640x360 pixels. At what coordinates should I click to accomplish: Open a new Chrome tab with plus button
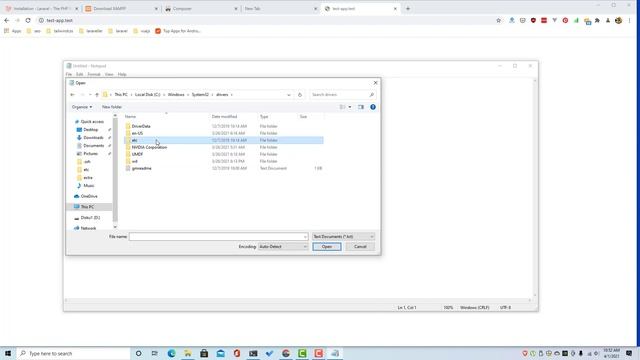pos(408,9)
